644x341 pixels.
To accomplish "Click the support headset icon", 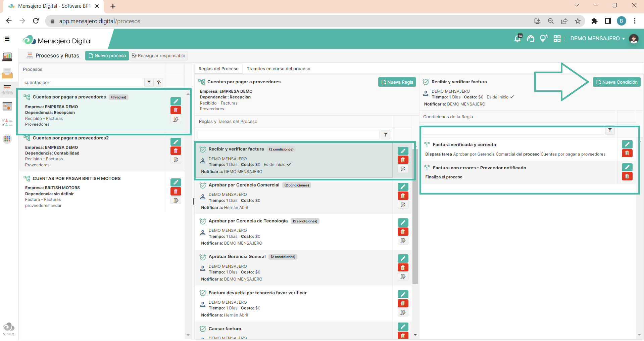I will (x=530, y=39).
